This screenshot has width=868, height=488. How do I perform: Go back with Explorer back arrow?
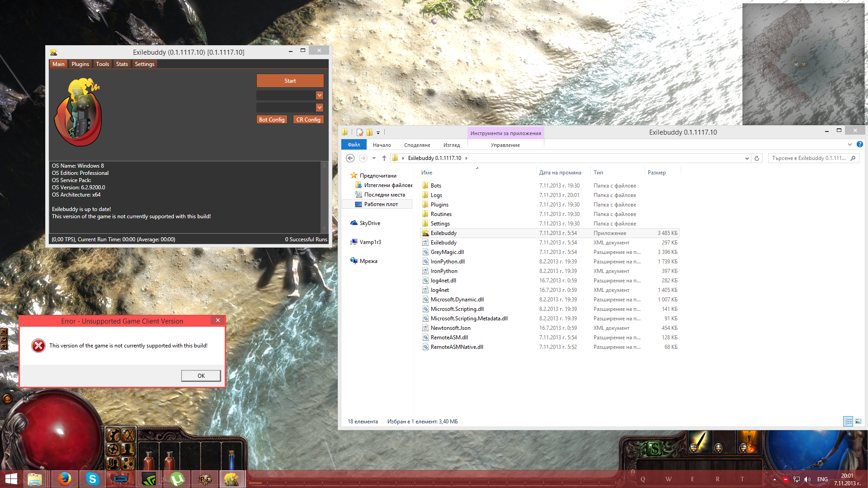point(350,158)
